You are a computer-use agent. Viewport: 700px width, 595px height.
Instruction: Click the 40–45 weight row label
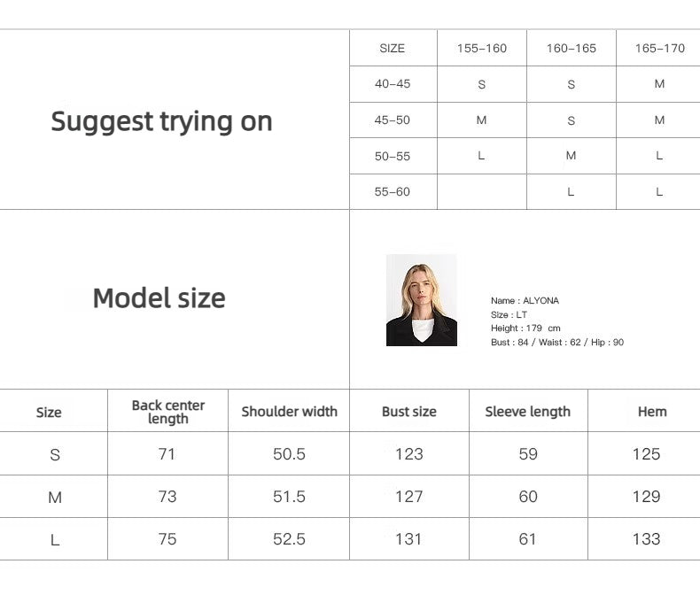coord(393,84)
